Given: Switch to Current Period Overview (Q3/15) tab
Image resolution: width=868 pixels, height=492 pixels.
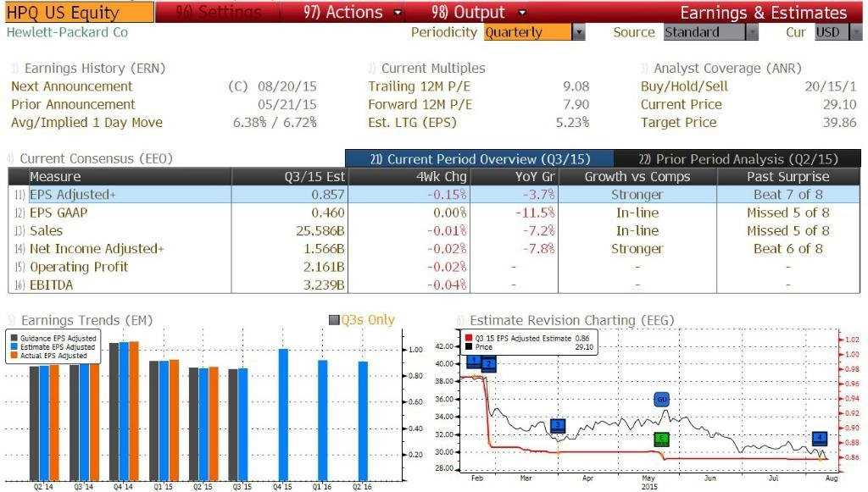Looking at the screenshot, I should point(480,158).
